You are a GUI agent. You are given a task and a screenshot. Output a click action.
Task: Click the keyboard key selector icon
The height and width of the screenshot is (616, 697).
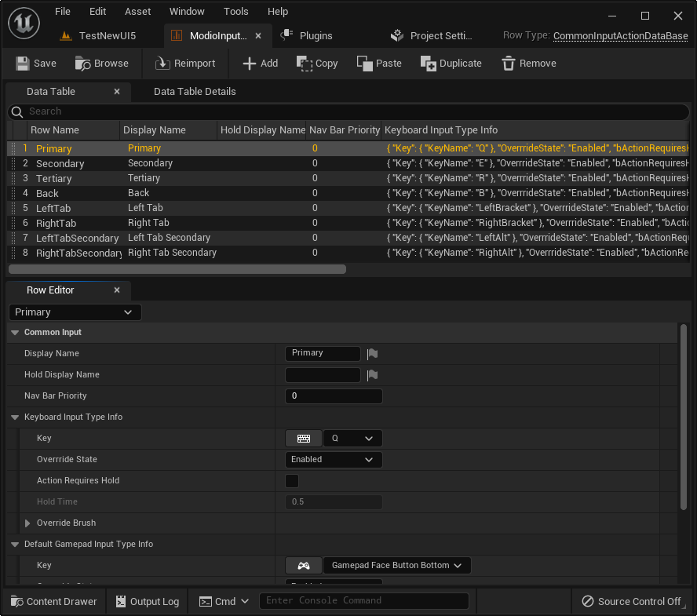point(304,439)
